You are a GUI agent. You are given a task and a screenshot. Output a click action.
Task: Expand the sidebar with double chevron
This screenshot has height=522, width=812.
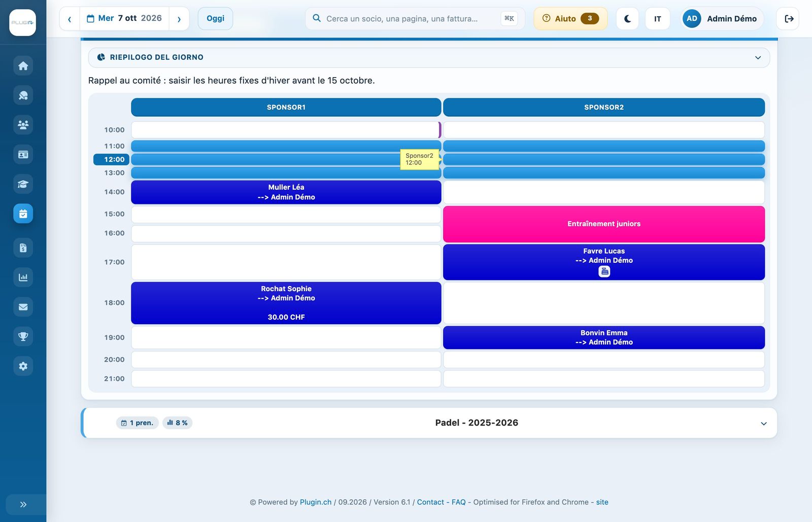[x=23, y=504]
